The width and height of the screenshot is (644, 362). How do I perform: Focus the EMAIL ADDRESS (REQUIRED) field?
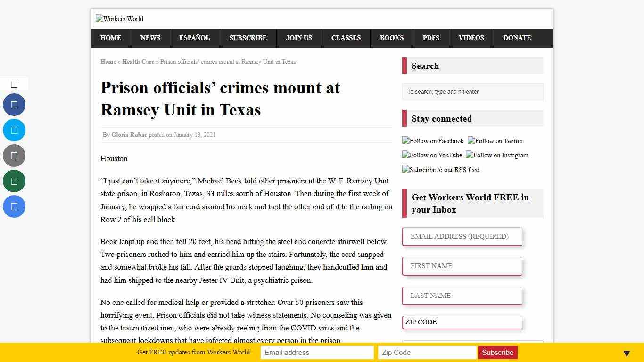(x=462, y=236)
